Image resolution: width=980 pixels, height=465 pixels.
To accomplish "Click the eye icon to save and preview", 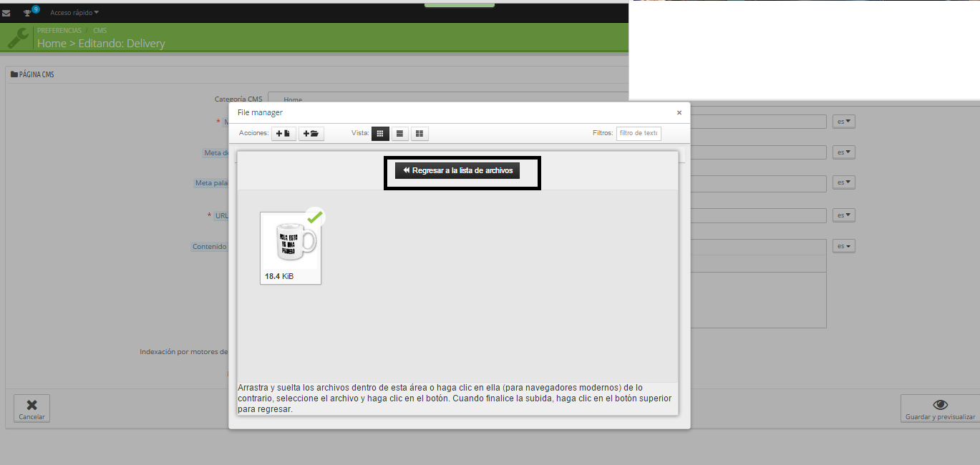I will [941, 405].
